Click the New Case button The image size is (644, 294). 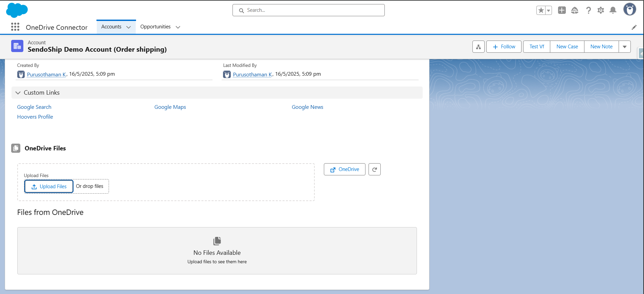point(567,47)
